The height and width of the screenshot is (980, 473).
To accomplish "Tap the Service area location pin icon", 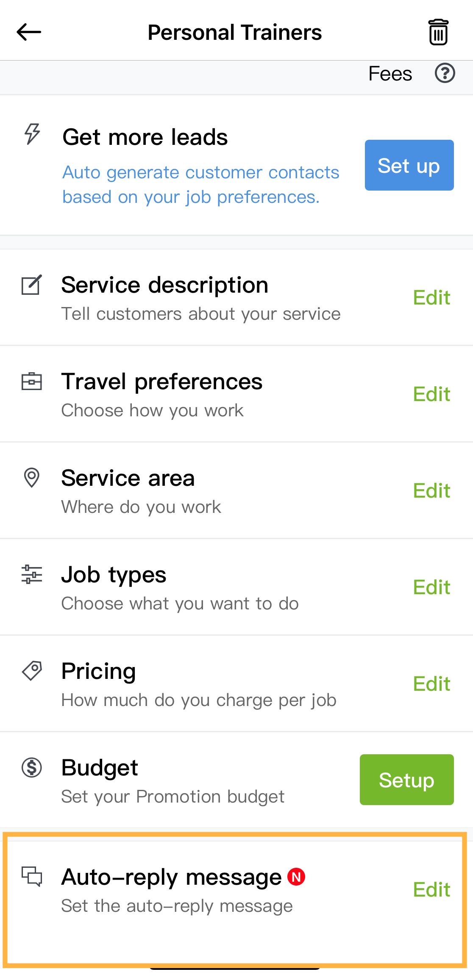I will (32, 478).
